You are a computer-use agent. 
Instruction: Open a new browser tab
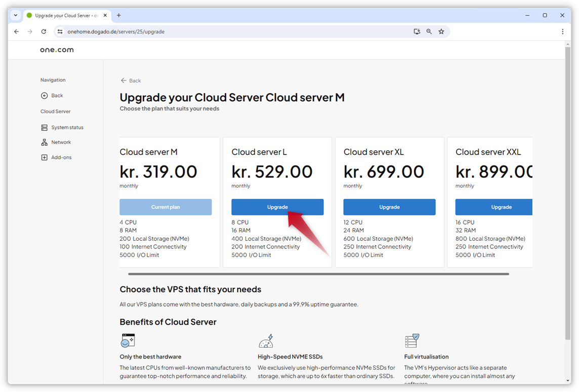(x=119, y=15)
